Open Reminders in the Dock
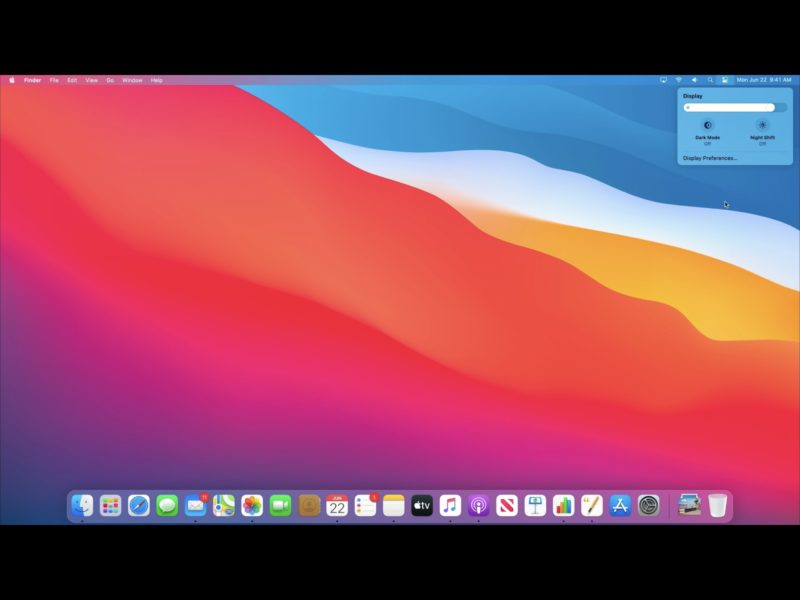800x600 pixels. tap(365, 506)
